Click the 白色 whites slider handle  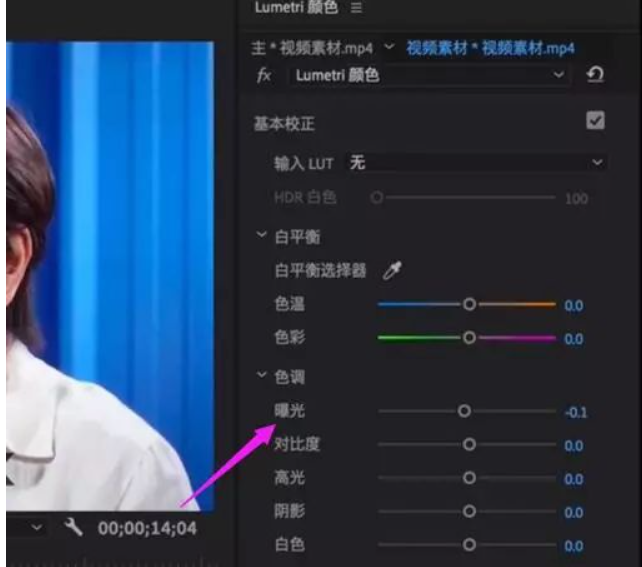click(469, 545)
